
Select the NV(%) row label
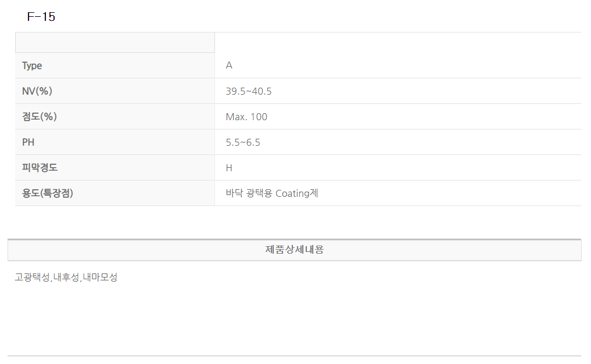37,91
